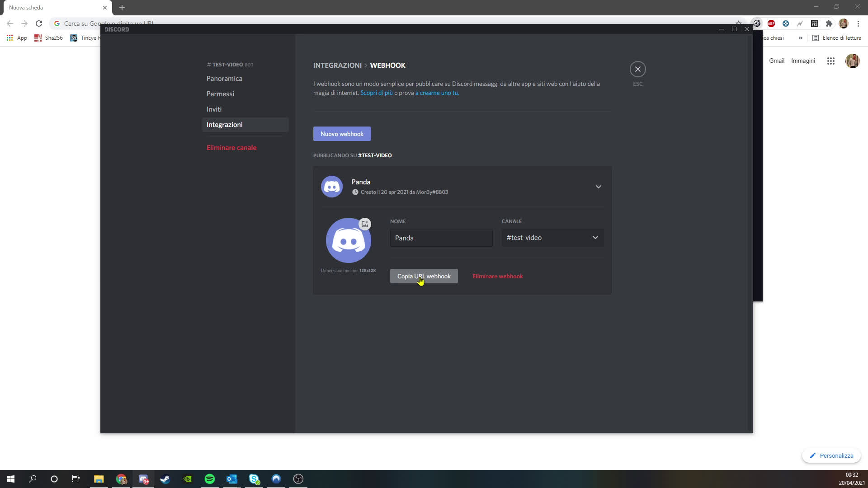
Task: Click the Chrome extensions puzzle icon
Action: [x=829, y=23]
